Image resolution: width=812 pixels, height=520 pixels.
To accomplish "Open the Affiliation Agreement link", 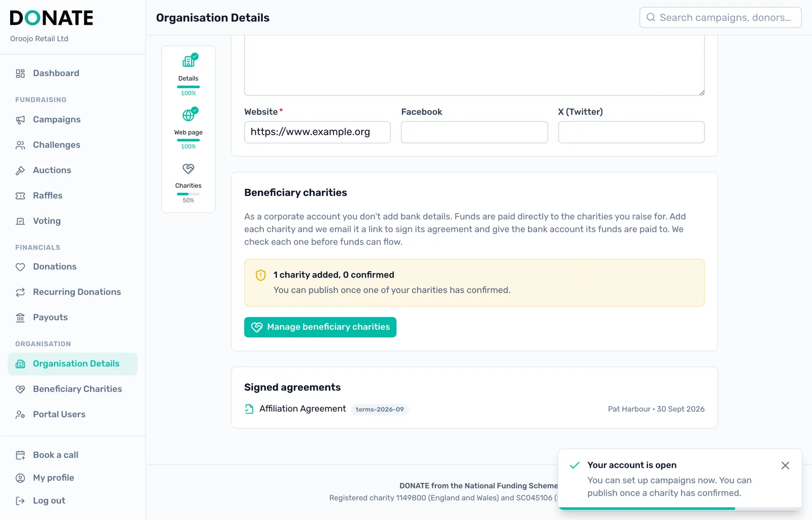I will pos(302,409).
